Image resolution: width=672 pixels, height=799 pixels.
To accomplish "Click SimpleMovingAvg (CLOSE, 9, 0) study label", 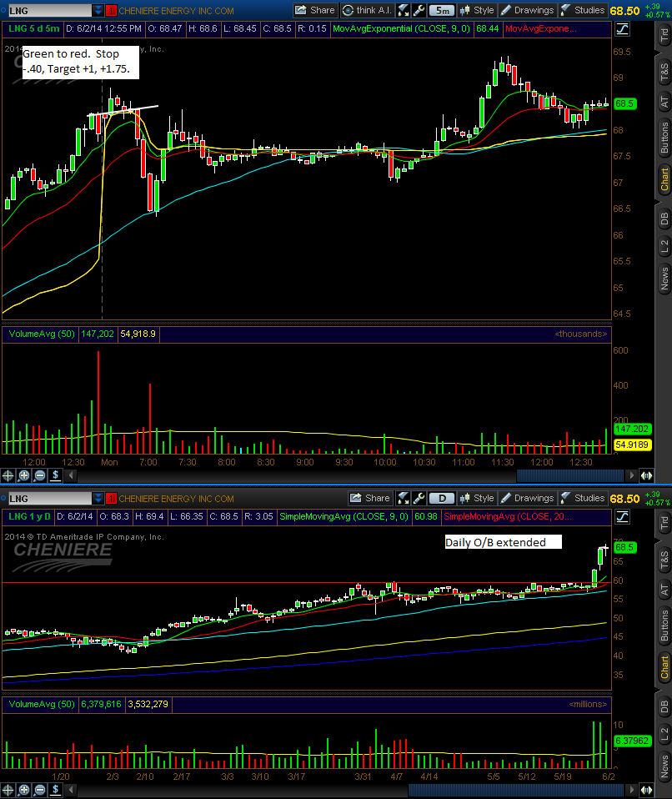I will [344, 517].
